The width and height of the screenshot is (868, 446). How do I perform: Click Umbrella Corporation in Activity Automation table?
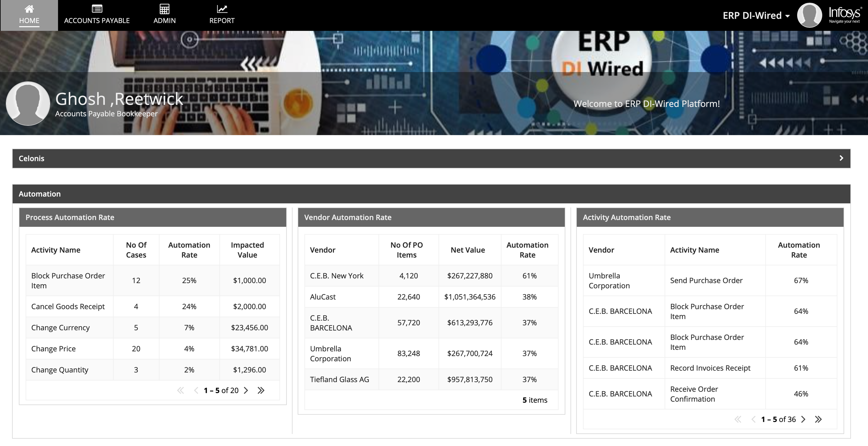(x=609, y=280)
